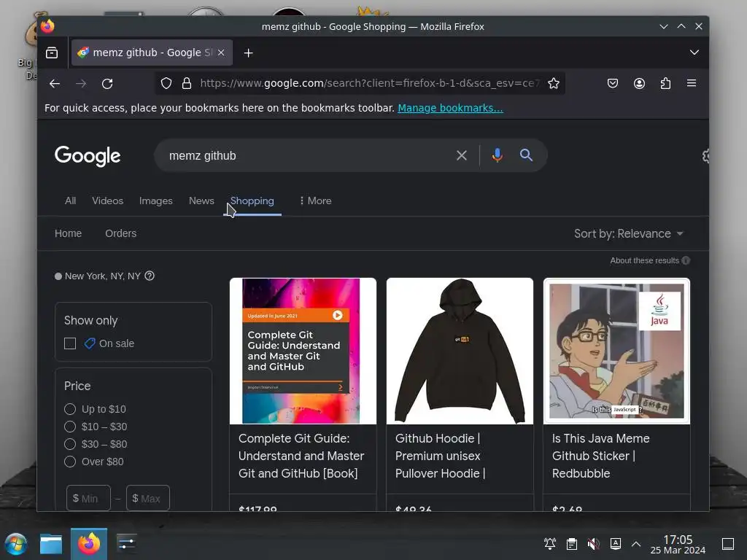Click the Complete Git Guide book image
Screen dimensions: 747x560
click(x=303, y=351)
